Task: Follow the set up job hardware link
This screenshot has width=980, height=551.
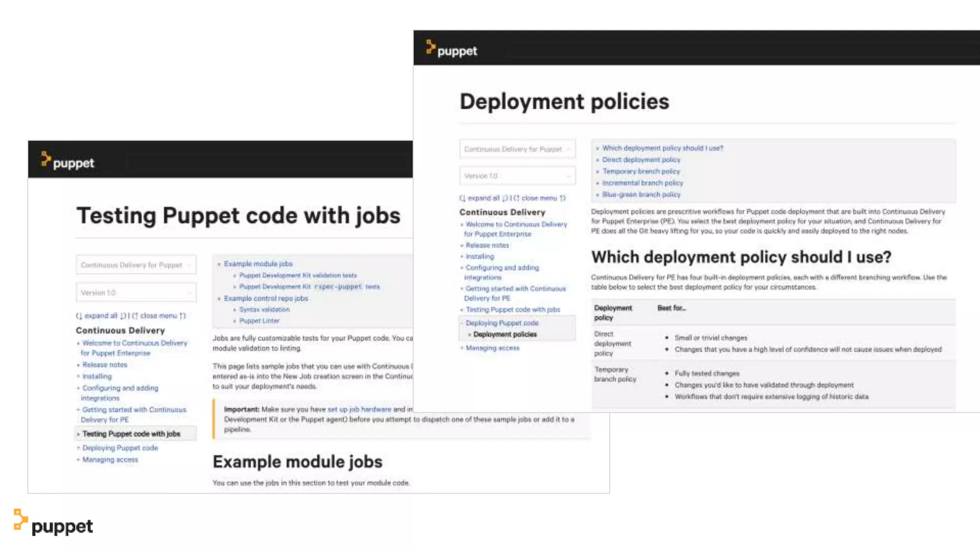Action: (x=359, y=409)
